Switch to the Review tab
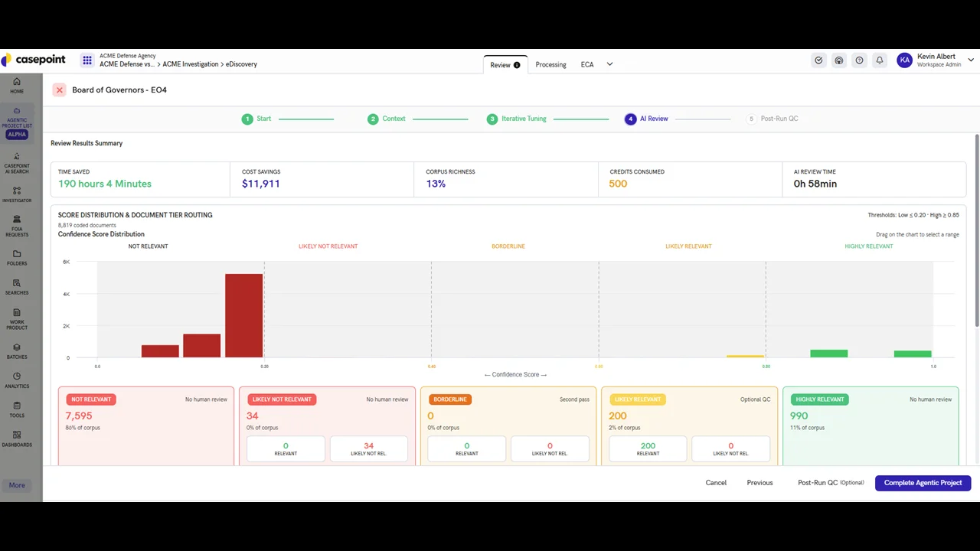This screenshot has width=980, height=551. pos(505,65)
